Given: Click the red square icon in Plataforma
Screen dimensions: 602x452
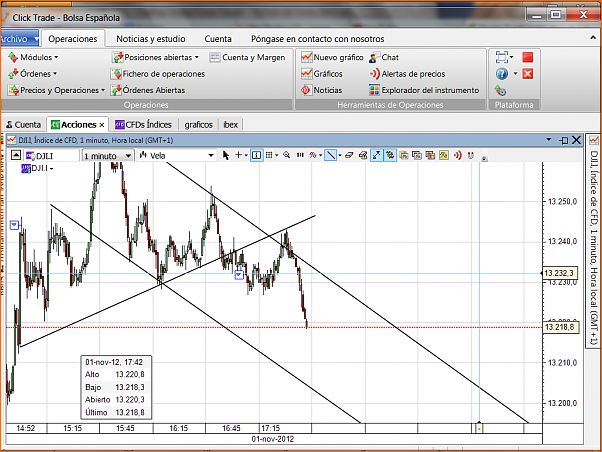Looking at the screenshot, I should [528, 57].
